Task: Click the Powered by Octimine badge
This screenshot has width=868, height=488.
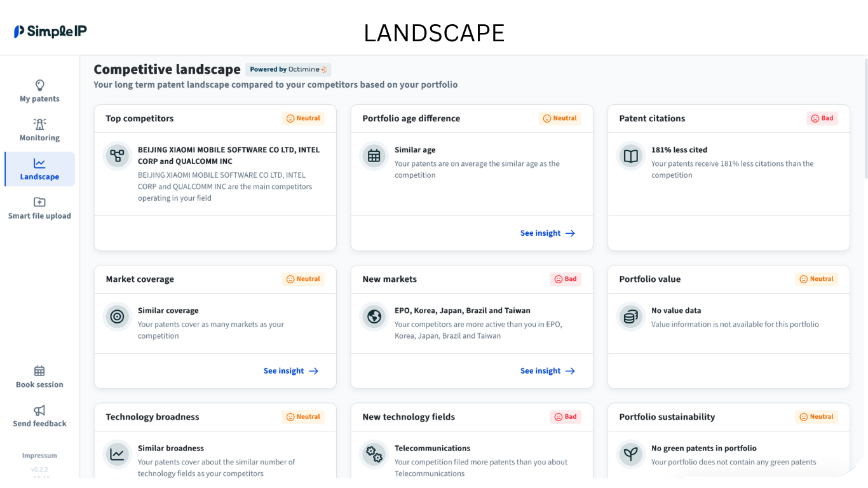Action: [x=288, y=70]
